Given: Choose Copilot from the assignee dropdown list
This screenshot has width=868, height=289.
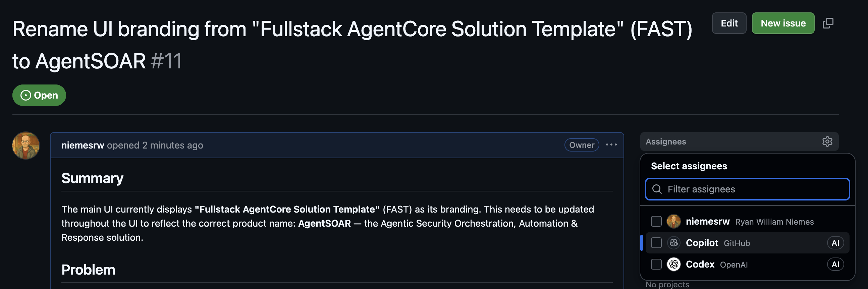Looking at the screenshot, I should pos(702,242).
